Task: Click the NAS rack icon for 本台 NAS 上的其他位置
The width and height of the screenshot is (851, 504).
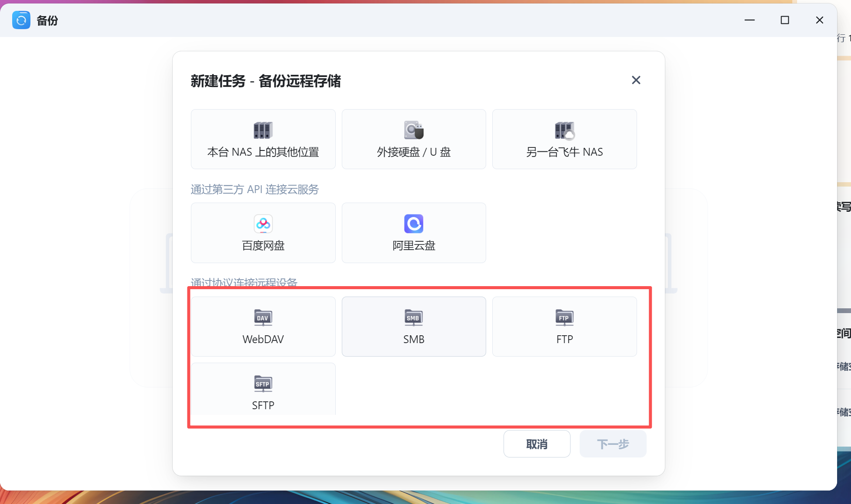Action: (263, 130)
